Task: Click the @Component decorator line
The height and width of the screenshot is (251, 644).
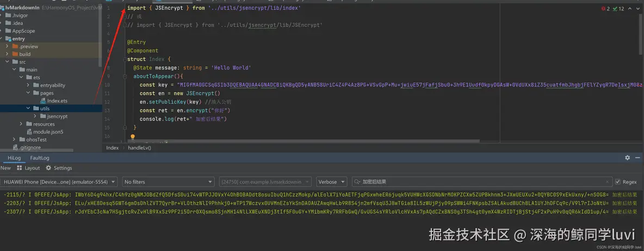Action: pos(143,51)
